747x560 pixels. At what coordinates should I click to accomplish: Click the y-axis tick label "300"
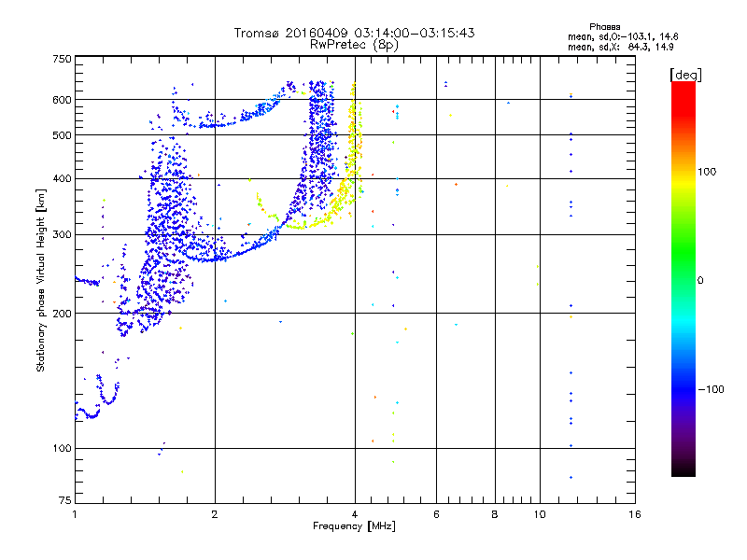pyautogui.click(x=62, y=235)
